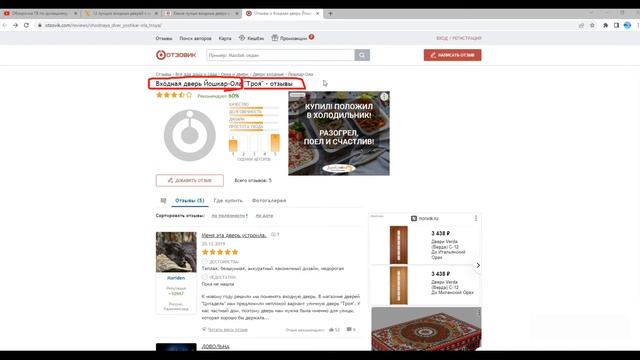
Task: Click the reviewer username under the avatar
Action: [176, 278]
